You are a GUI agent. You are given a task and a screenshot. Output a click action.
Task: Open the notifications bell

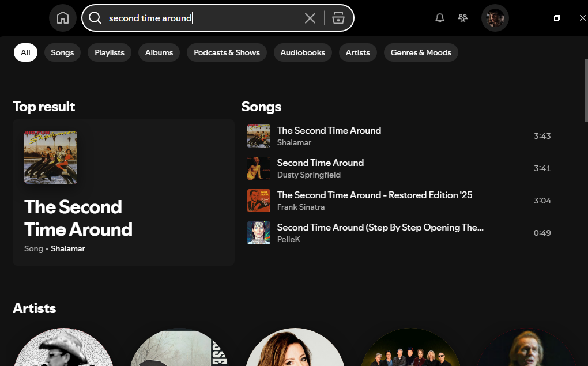[x=439, y=18]
